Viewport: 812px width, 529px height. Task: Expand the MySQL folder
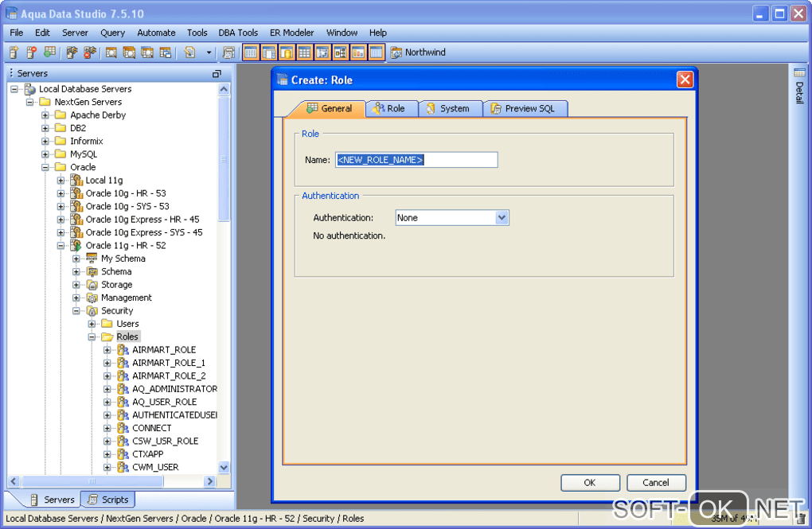tap(45, 154)
